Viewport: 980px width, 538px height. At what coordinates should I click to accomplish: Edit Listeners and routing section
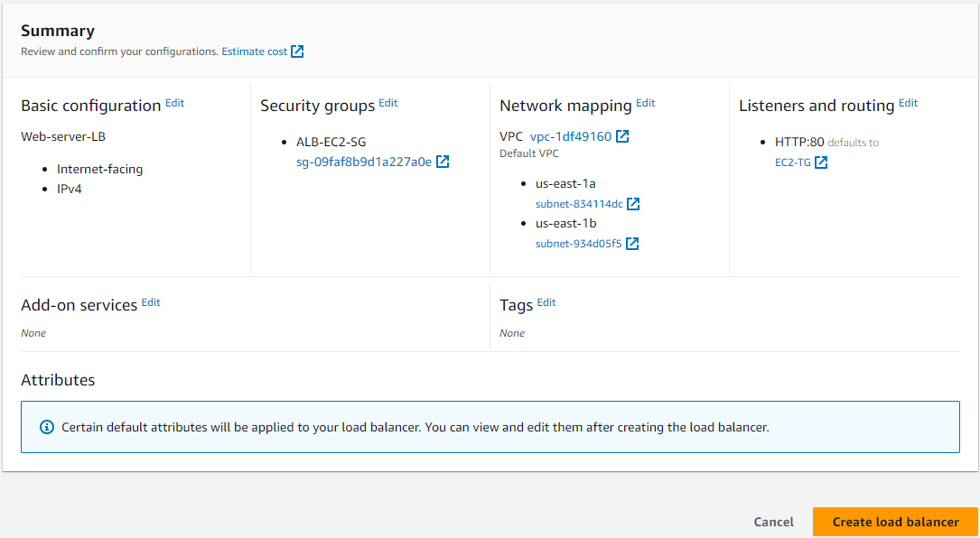click(x=908, y=103)
